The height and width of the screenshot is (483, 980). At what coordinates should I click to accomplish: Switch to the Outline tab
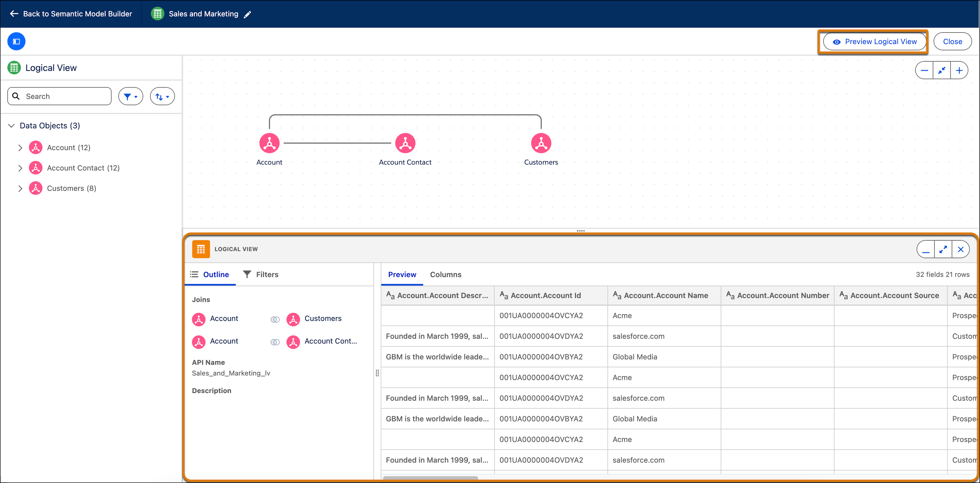[210, 274]
